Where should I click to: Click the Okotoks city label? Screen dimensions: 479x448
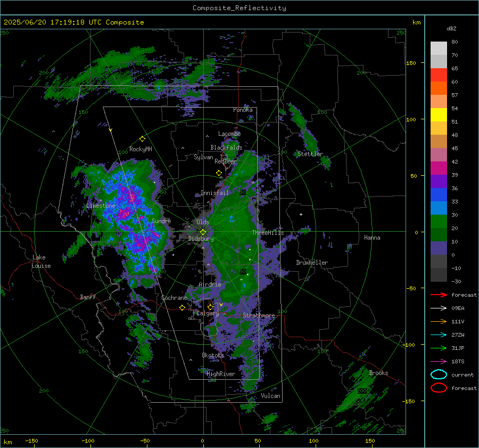[x=213, y=355]
